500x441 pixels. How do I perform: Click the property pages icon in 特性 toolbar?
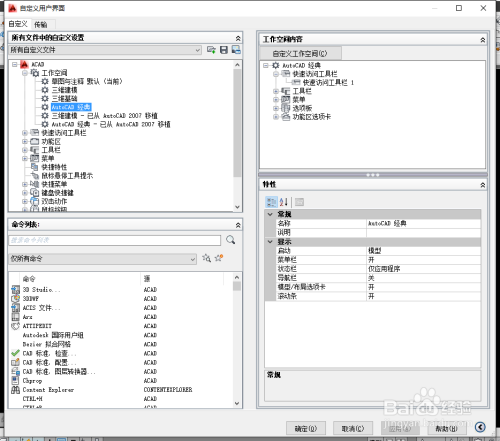tap(299, 202)
